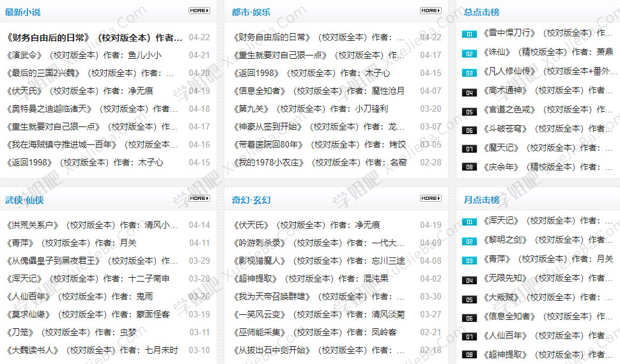
Task: Open 《大魏读书人》 by 七月未时
Action: 92,350
